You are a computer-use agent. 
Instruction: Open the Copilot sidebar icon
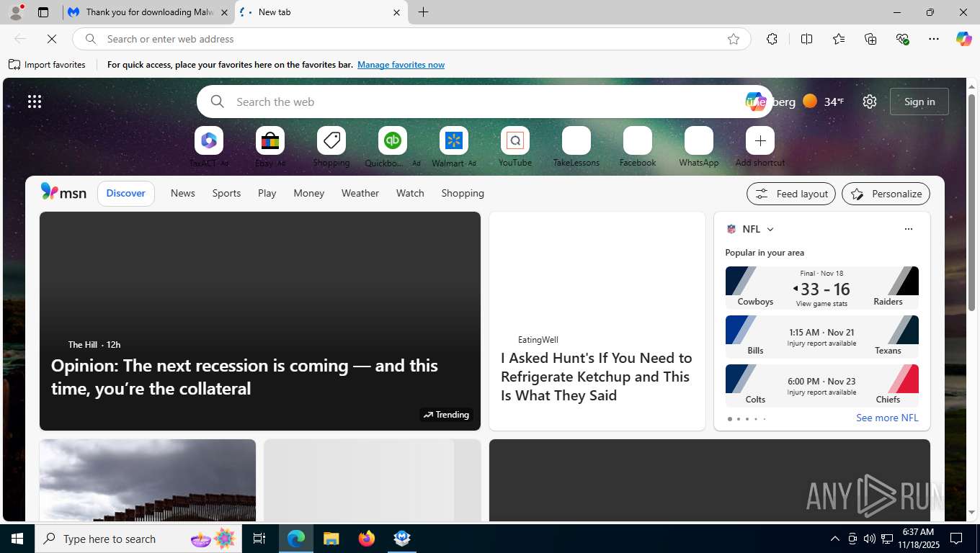(x=964, y=39)
